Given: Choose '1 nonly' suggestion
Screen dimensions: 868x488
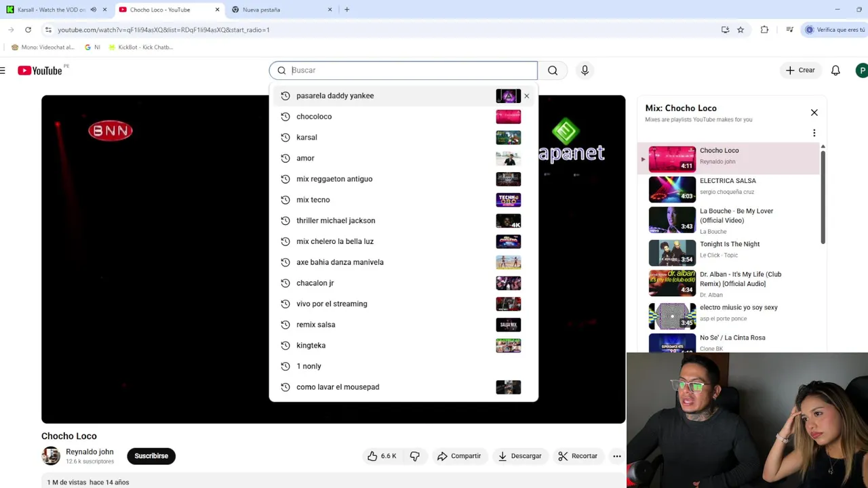Looking at the screenshot, I should point(403,366).
